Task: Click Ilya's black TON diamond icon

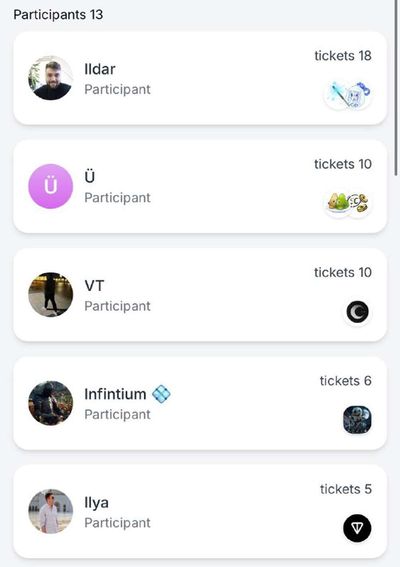Action: (357, 528)
